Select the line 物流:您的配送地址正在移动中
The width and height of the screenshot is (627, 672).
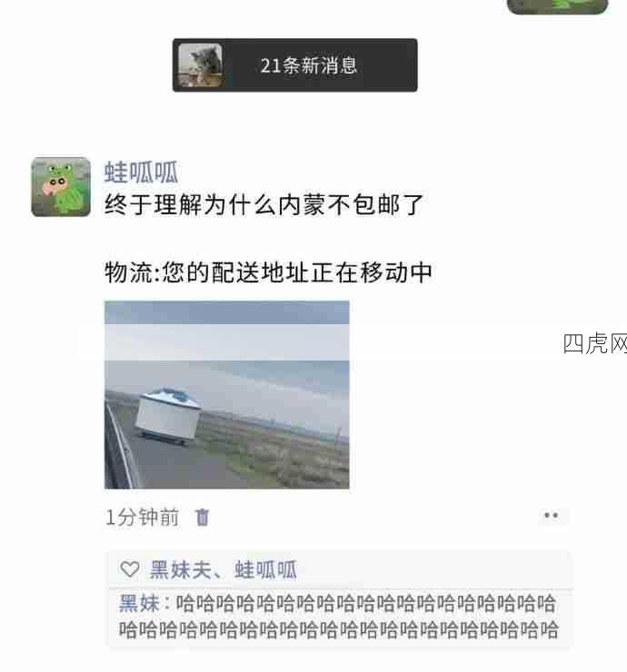268,272
